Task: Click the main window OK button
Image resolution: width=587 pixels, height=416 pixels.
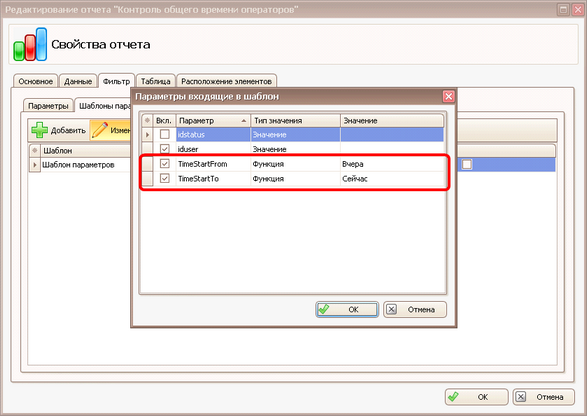Action: (x=477, y=397)
